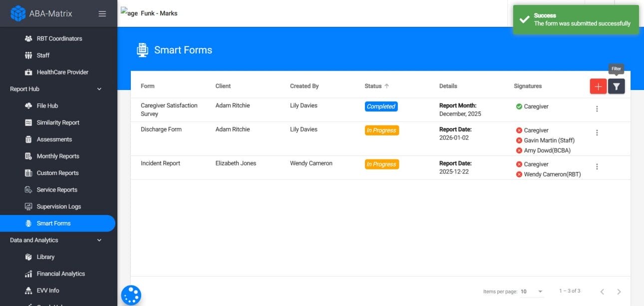Navigate to Financial Analytics

(60, 273)
